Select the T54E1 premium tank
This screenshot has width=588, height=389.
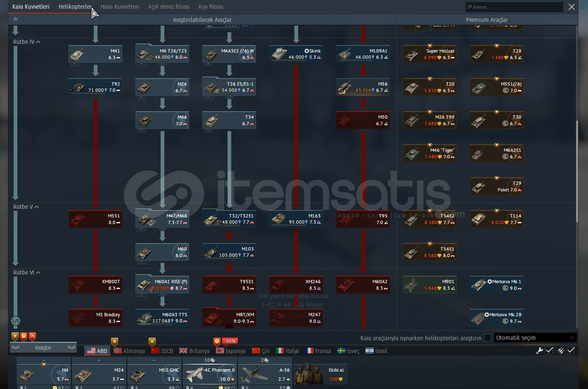430,252
